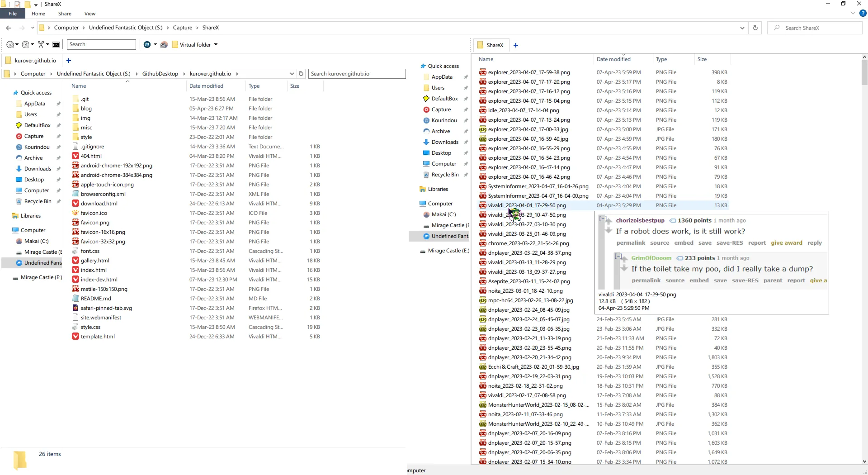Click properties icon in quick access toolbar
Image resolution: width=868 pixels, height=475 pixels.
coord(18,4)
